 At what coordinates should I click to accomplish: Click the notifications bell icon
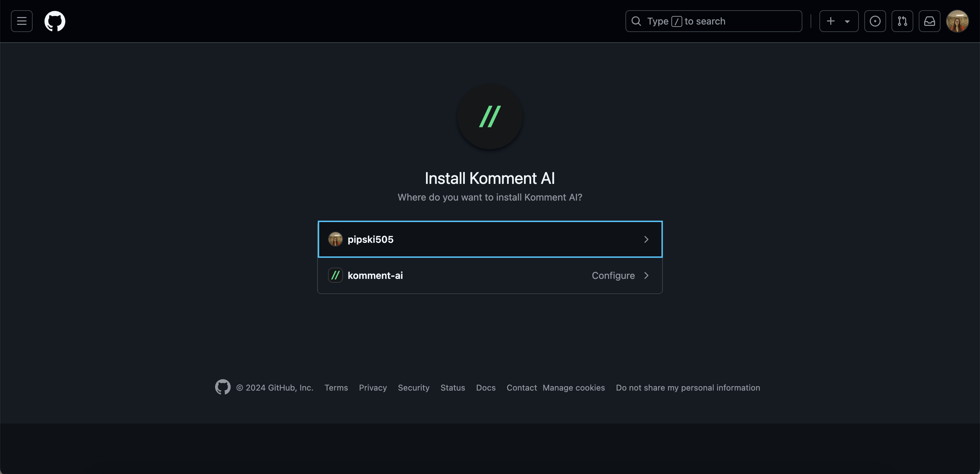929,21
